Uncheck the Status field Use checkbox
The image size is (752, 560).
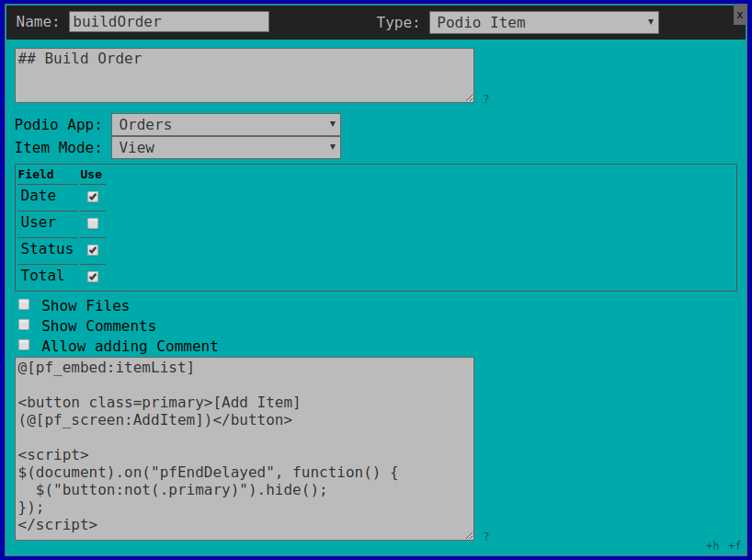tap(93, 250)
